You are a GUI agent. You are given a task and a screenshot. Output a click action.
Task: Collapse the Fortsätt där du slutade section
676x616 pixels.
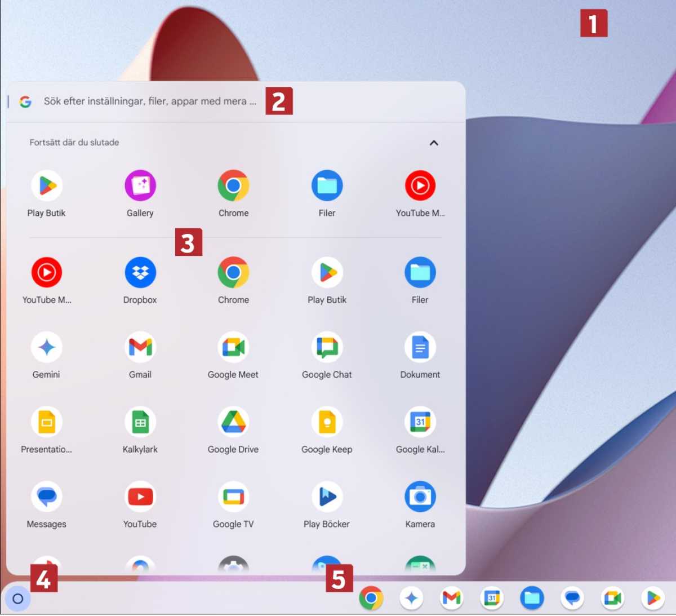tap(434, 143)
